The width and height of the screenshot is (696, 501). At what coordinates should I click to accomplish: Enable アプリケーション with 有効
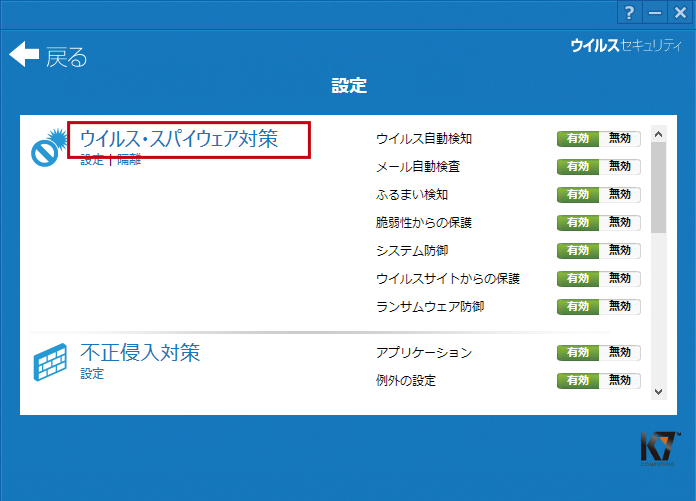[578, 352]
